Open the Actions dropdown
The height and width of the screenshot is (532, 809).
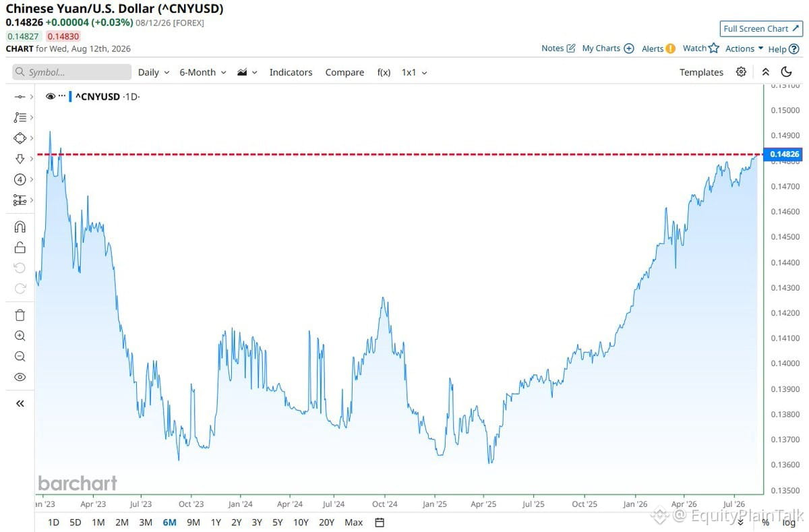coord(744,49)
